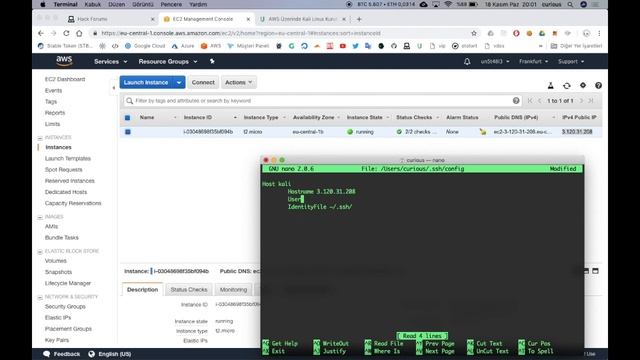Screen dimensions: 640x360
Task: Bookmark this page with the star icon
Action: point(474,33)
